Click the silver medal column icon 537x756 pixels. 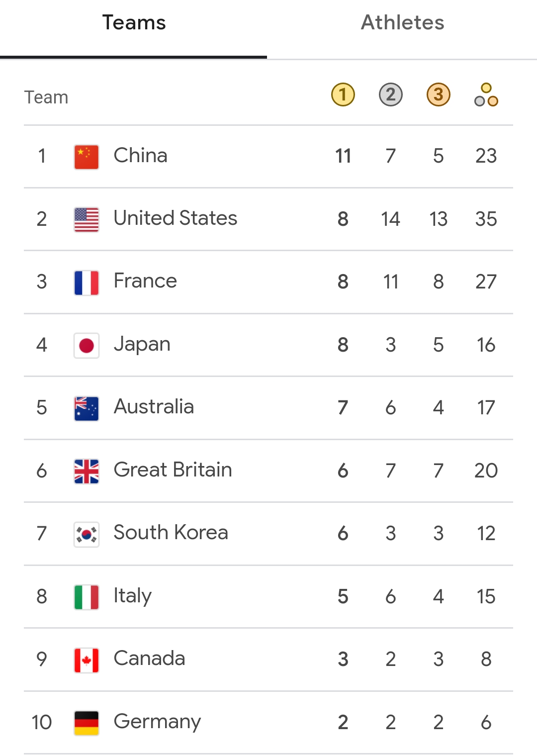391,94
